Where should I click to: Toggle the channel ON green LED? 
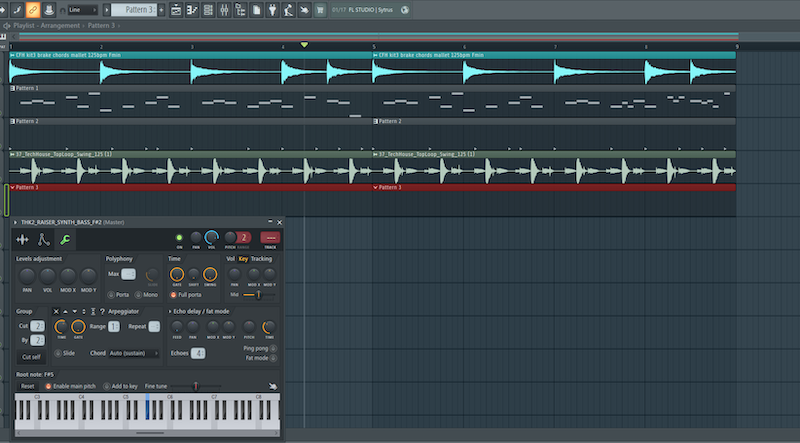point(180,235)
